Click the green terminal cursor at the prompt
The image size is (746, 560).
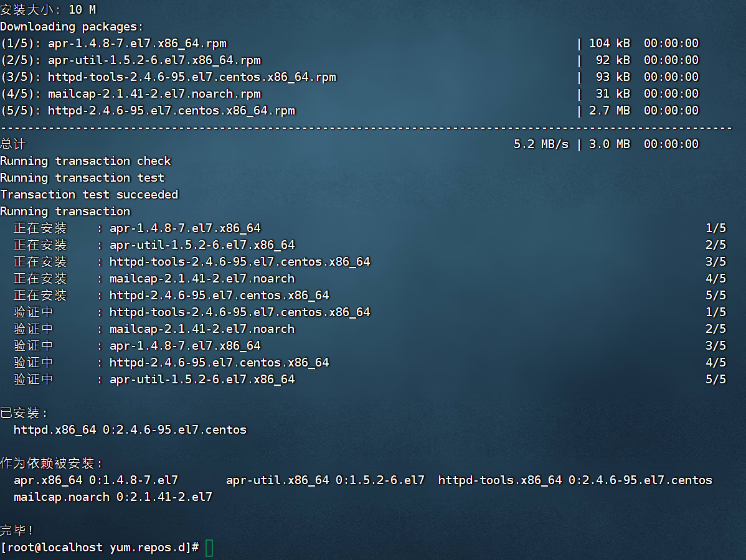click(x=209, y=548)
